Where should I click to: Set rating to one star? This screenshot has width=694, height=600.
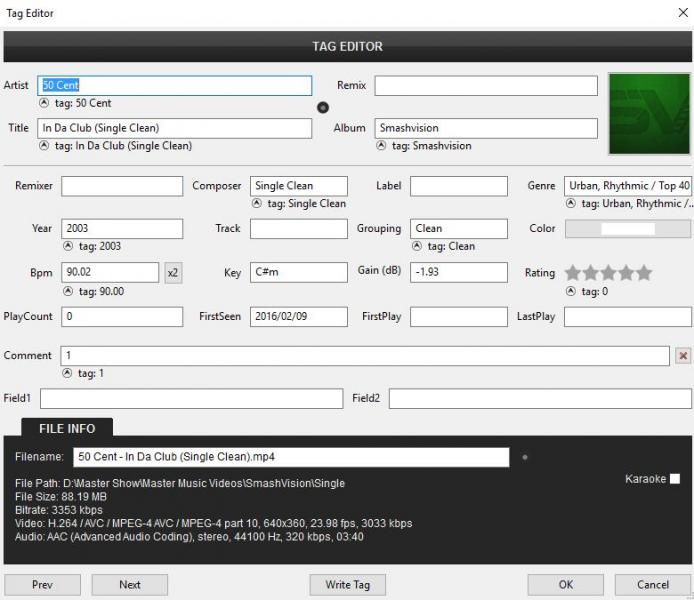click(x=573, y=273)
